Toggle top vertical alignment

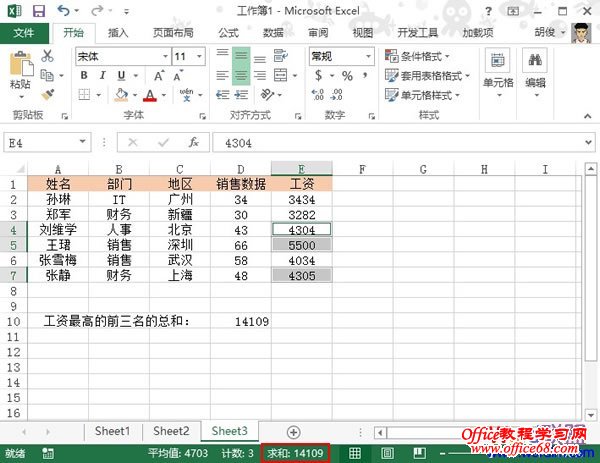[x=222, y=53]
